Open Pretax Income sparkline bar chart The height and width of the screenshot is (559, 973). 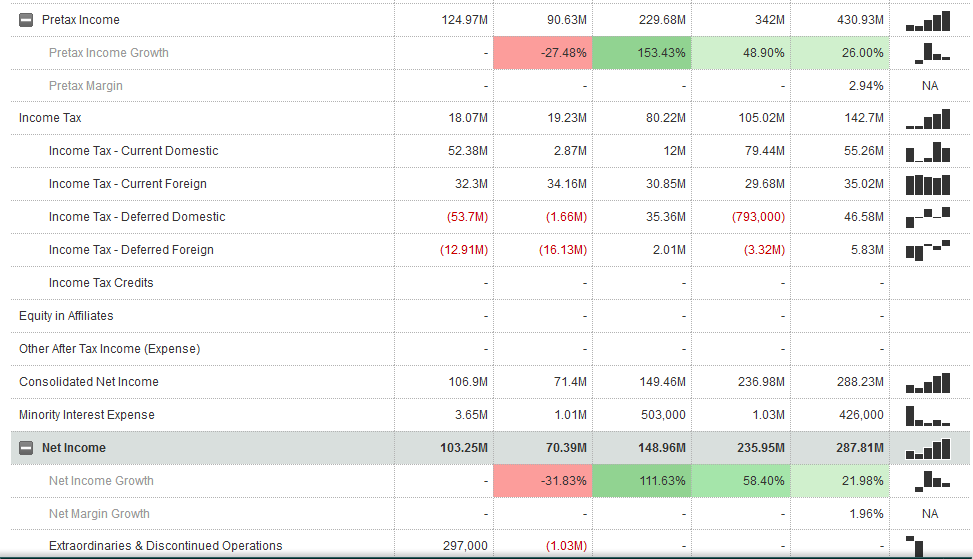tap(929, 21)
